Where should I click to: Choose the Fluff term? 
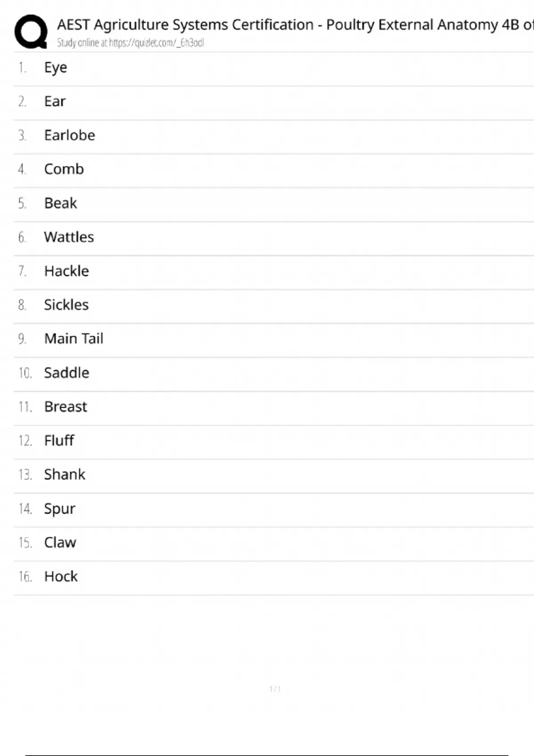tap(59, 440)
